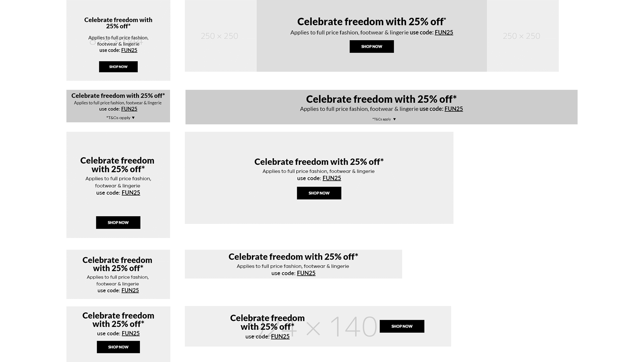Click the right 250 × 250 placeholder image
The width and height of the screenshot is (644, 362).
pyautogui.click(x=522, y=36)
